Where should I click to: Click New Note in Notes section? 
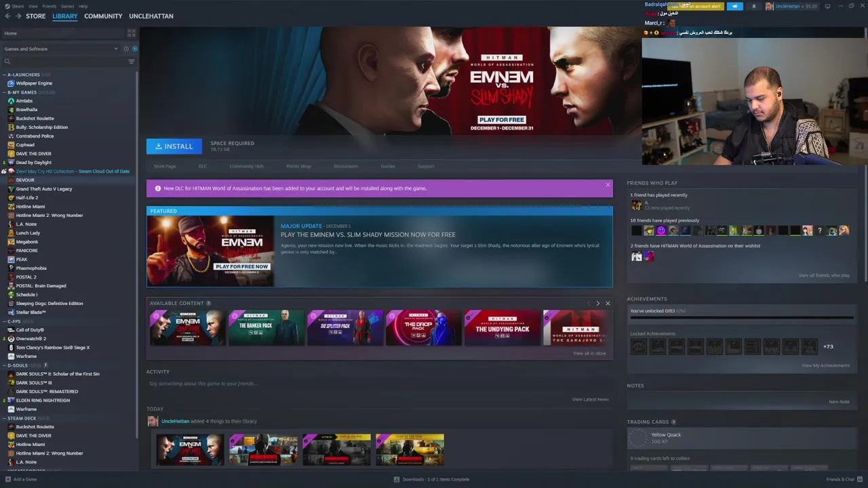click(x=839, y=402)
